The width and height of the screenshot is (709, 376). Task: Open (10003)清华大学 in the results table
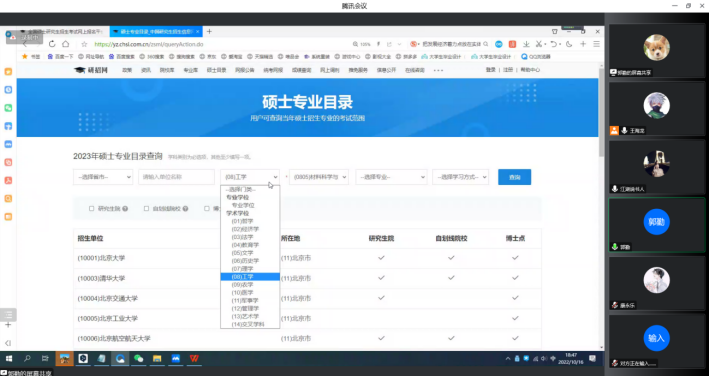click(101, 278)
